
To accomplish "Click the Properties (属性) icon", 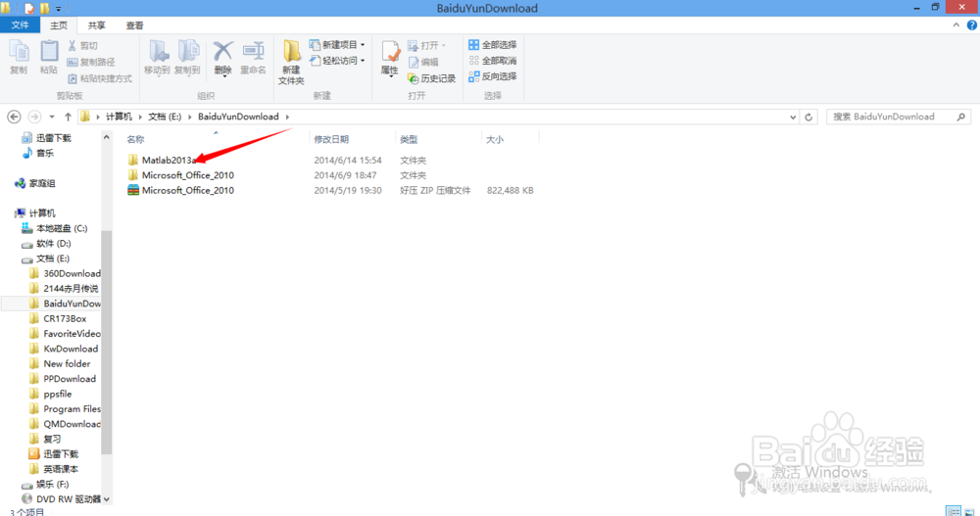I will pyautogui.click(x=391, y=51).
